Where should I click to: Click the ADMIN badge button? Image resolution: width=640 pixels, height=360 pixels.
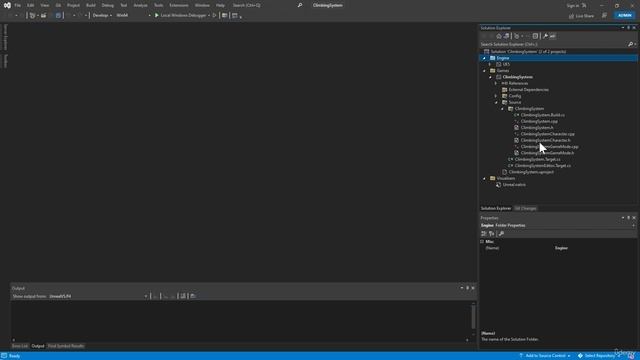624,15
